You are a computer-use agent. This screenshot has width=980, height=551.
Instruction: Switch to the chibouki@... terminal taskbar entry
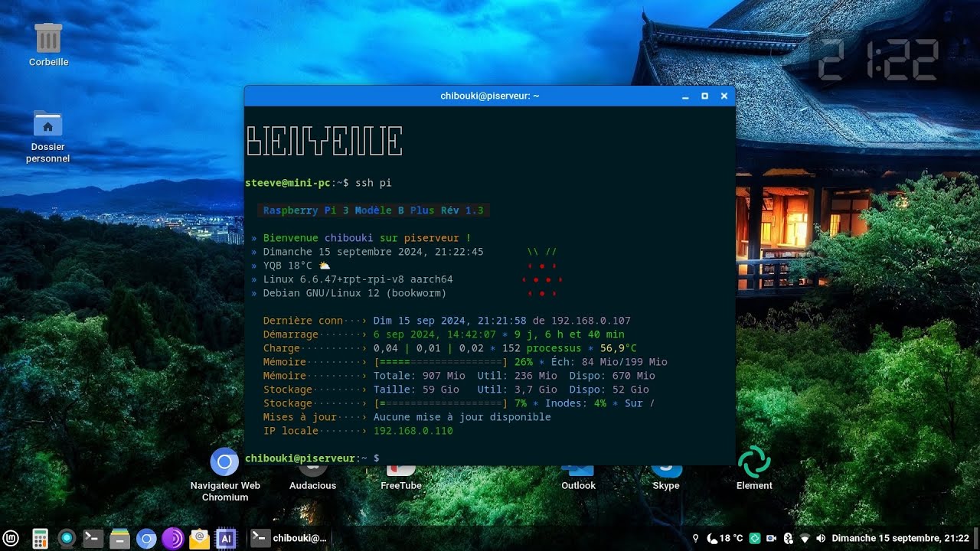[x=289, y=539]
